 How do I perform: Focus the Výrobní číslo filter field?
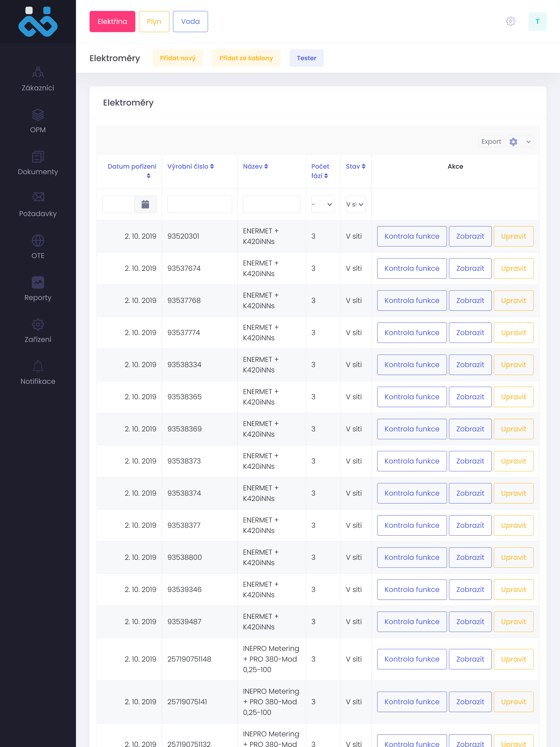(199, 204)
